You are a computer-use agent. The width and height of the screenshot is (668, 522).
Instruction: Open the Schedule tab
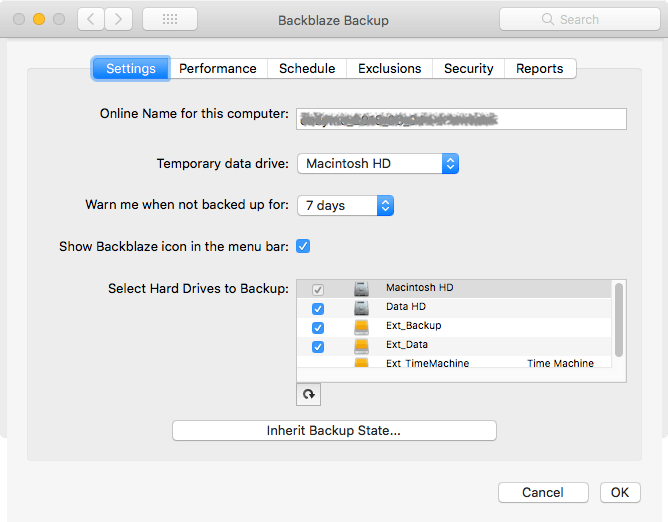pos(307,68)
